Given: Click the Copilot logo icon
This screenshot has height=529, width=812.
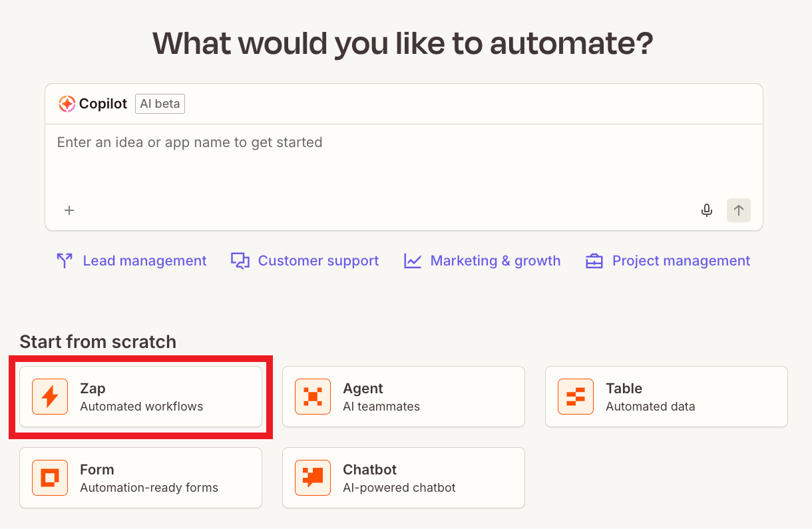Looking at the screenshot, I should (67, 104).
